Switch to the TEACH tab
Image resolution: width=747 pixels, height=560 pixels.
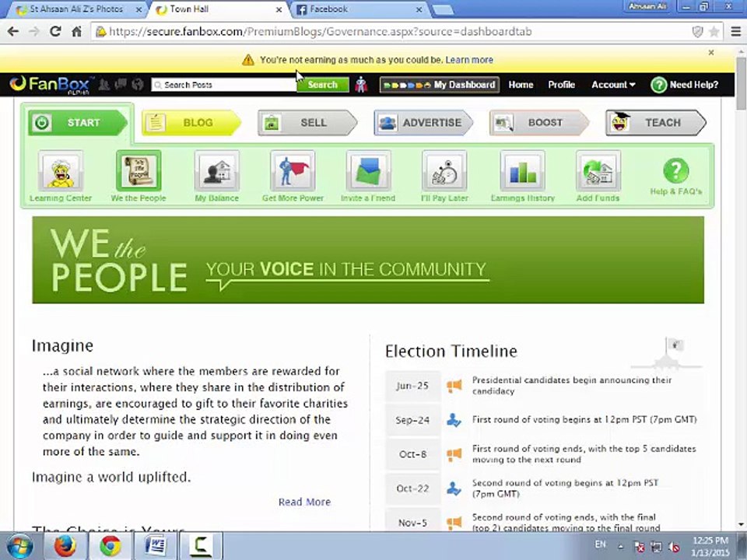pos(655,122)
